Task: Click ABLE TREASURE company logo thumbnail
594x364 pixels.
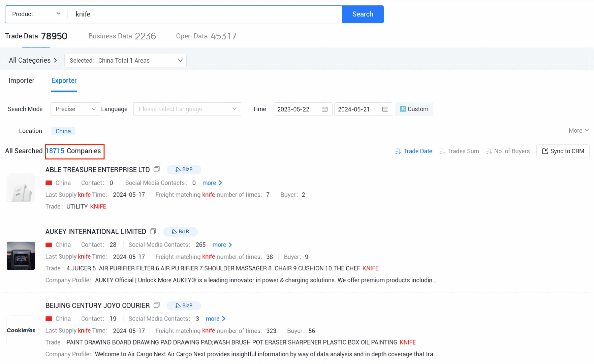Action: (21, 188)
